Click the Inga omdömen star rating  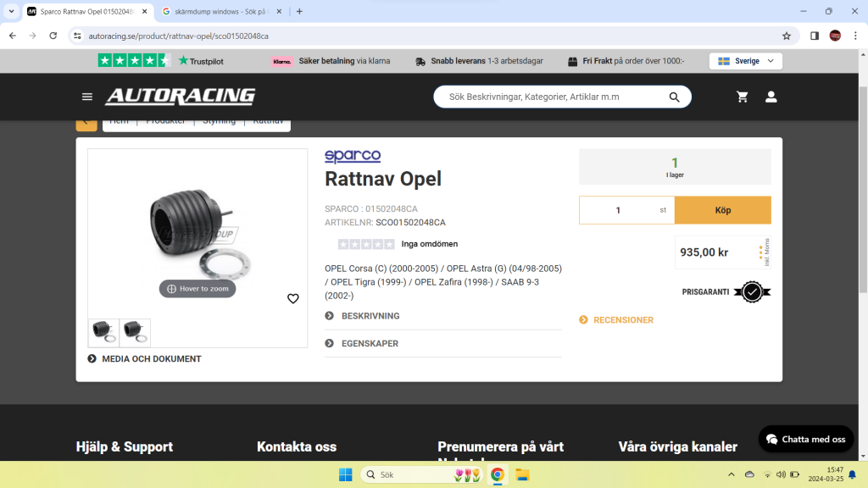[366, 244]
